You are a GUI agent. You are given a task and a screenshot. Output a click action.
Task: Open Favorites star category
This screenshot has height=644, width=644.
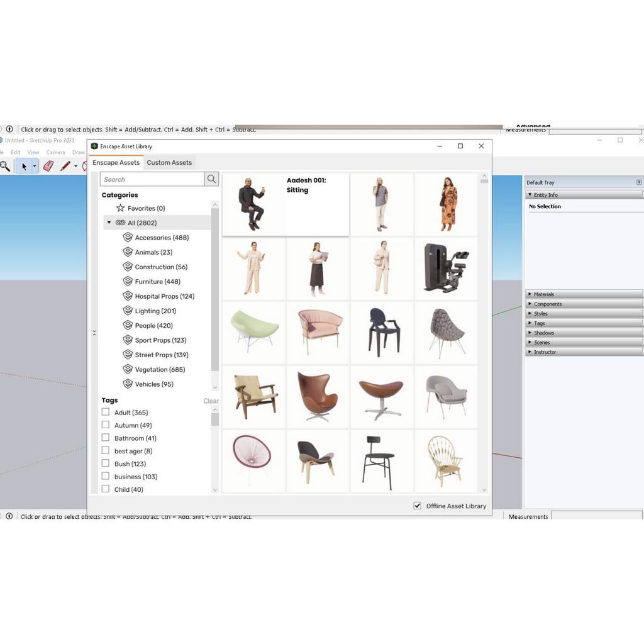click(120, 208)
